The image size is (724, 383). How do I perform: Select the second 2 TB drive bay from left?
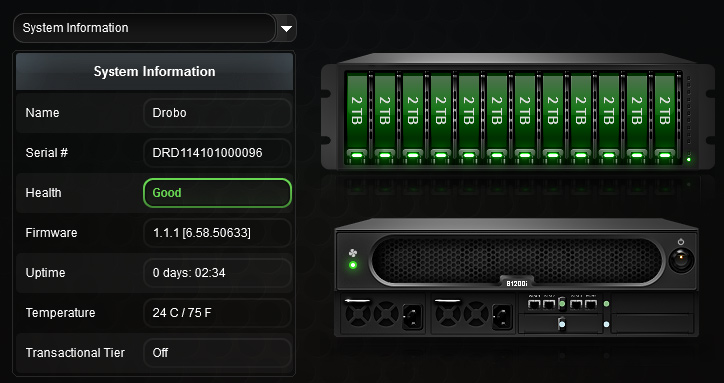[385, 118]
